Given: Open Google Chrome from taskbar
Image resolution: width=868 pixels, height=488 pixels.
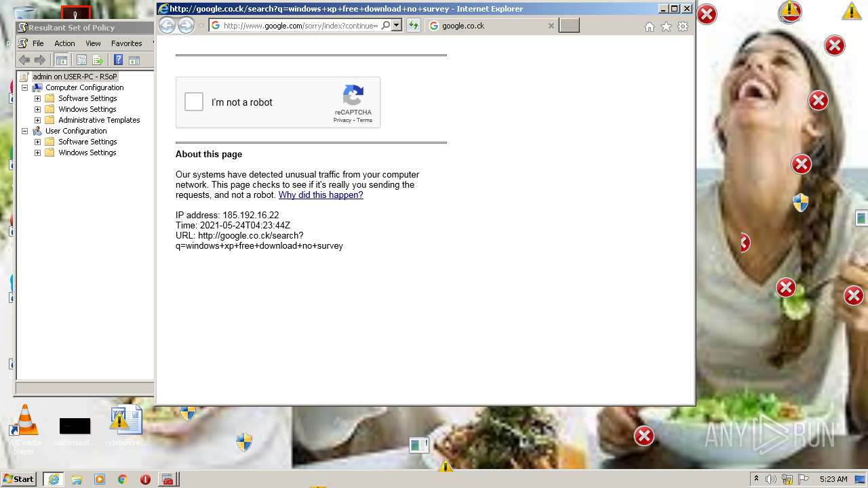Looking at the screenshot, I should point(122,479).
